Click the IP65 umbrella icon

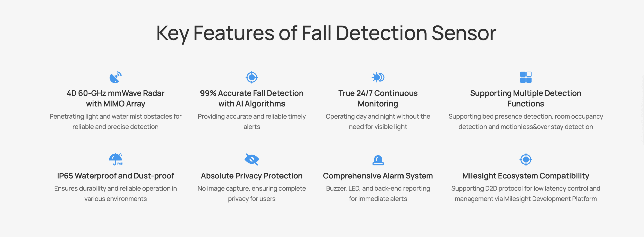click(115, 159)
